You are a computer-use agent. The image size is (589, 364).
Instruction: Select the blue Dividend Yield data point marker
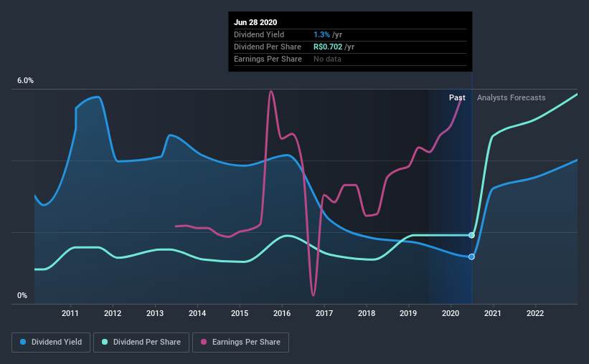point(471,257)
